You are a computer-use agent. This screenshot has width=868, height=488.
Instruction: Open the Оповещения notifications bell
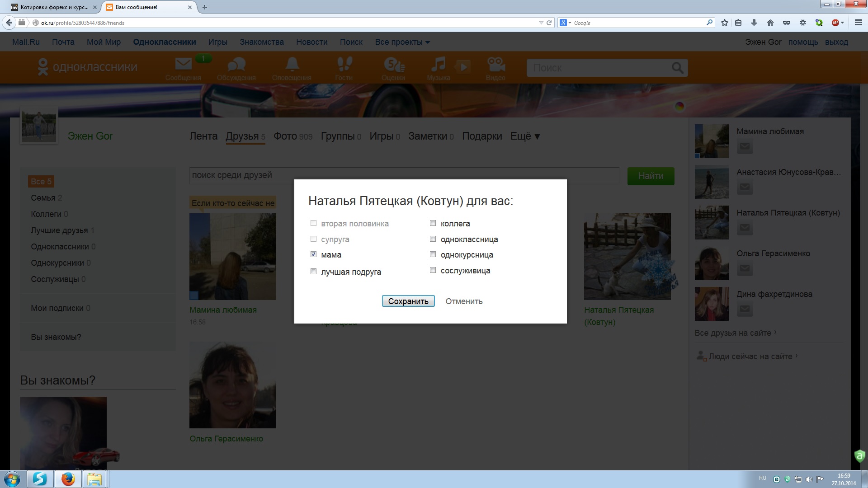[x=292, y=68]
